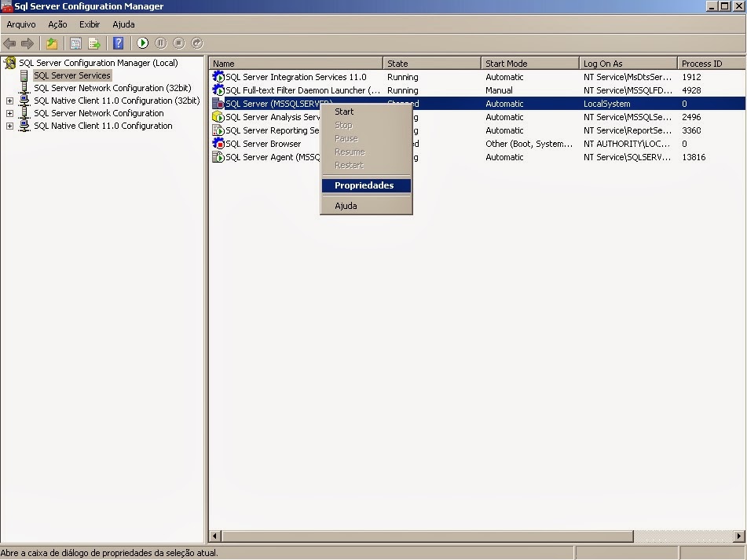Click the Restart service toolbar icon
The image size is (747, 560).
[x=196, y=43]
